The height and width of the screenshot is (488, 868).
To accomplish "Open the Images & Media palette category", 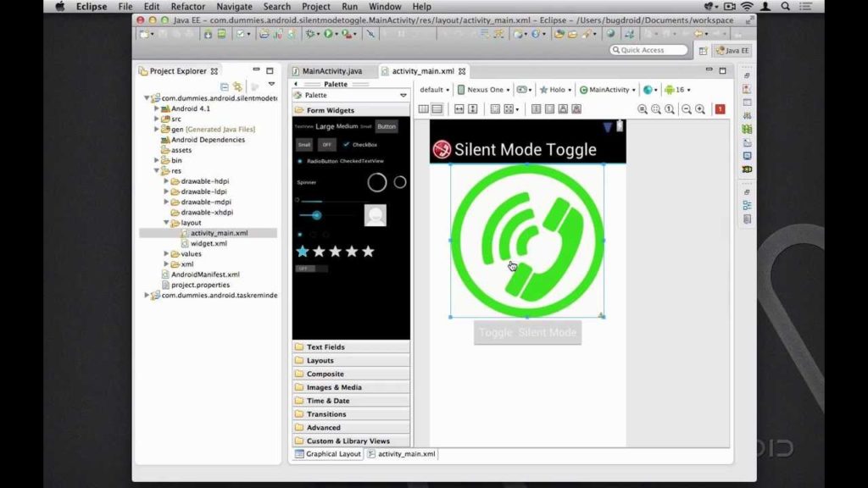I will coord(351,387).
